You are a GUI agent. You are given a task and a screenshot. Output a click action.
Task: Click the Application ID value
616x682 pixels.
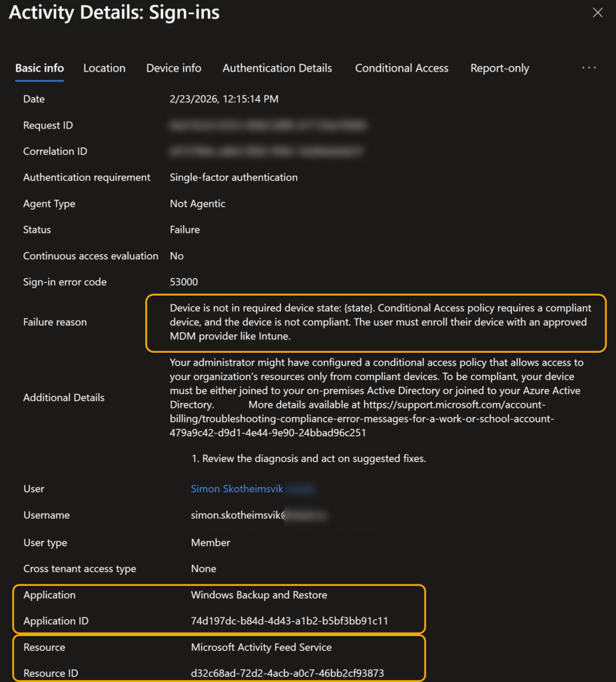[x=289, y=621]
